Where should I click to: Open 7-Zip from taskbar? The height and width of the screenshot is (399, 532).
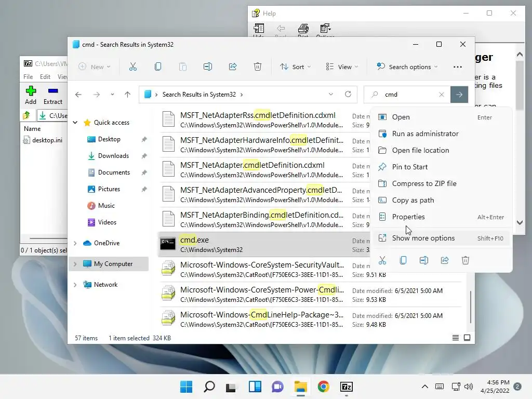point(347,387)
